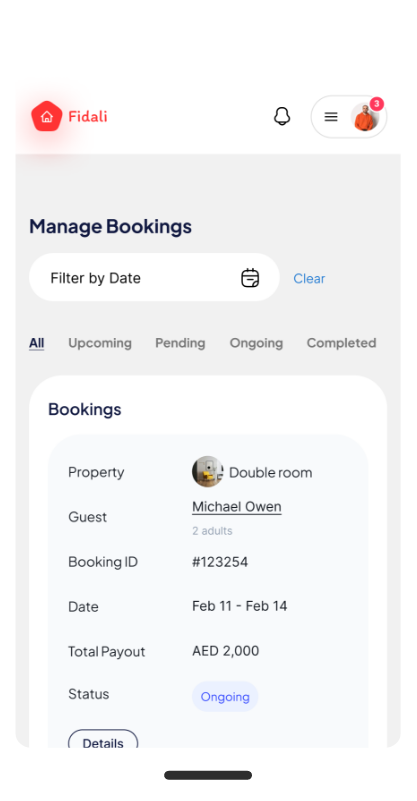The image size is (417, 801).
Task: Open the hamburger menu icon
Action: pyautogui.click(x=331, y=117)
